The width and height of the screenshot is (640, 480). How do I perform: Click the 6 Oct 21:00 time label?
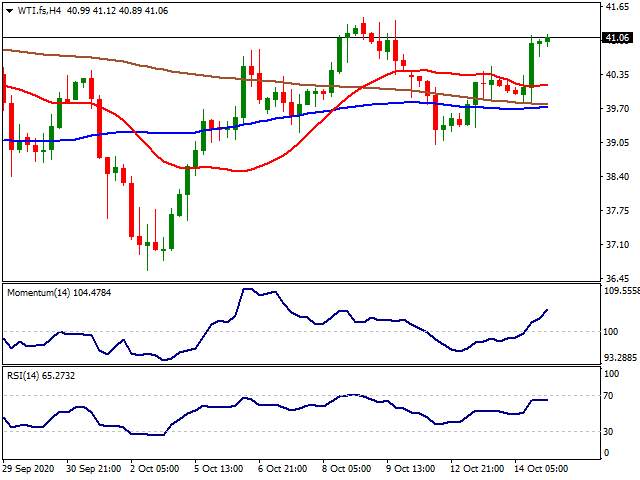tap(282, 469)
